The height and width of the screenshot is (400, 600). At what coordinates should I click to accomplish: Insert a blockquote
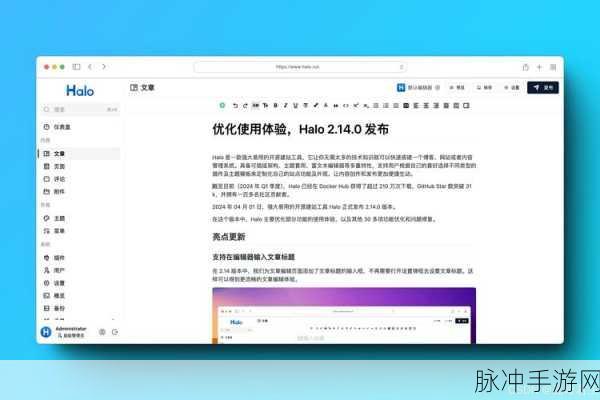click(336, 106)
